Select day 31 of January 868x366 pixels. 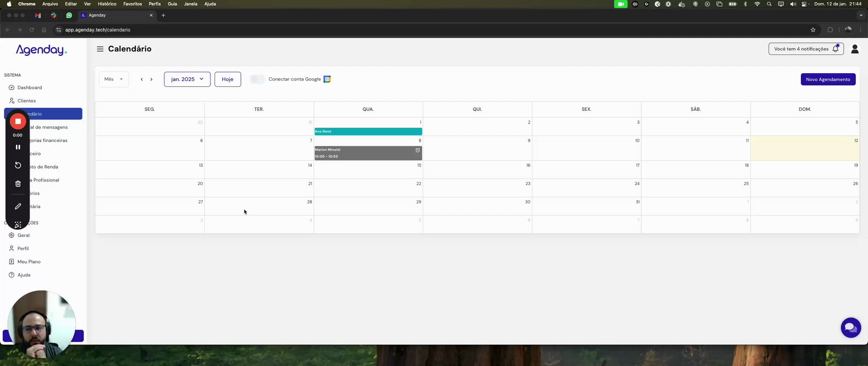(586, 206)
